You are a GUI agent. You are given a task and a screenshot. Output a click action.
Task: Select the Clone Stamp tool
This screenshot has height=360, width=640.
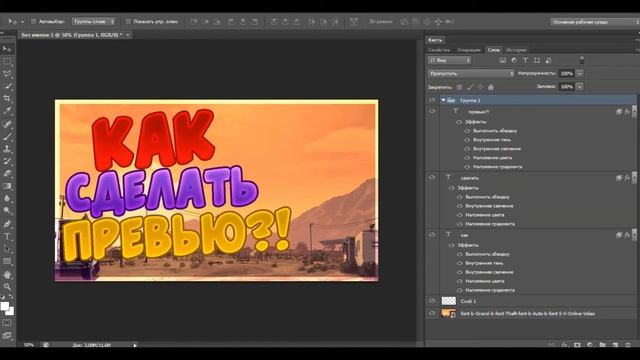point(7,149)
